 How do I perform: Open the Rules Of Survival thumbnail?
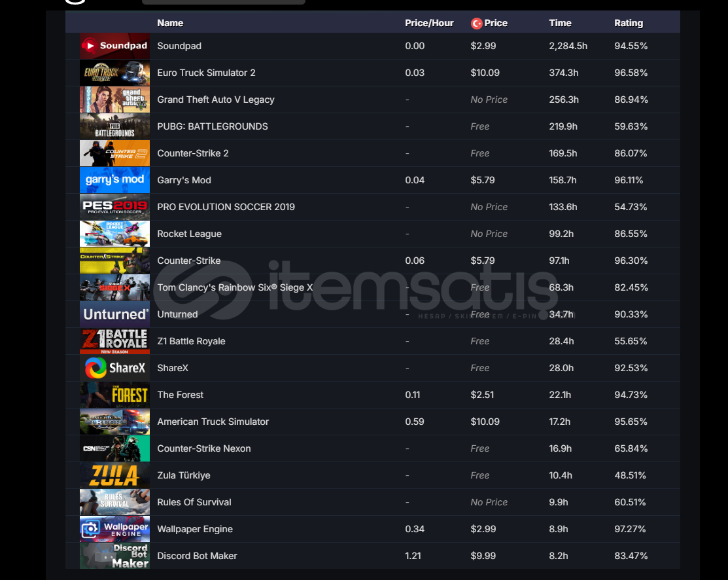(114, 502)
